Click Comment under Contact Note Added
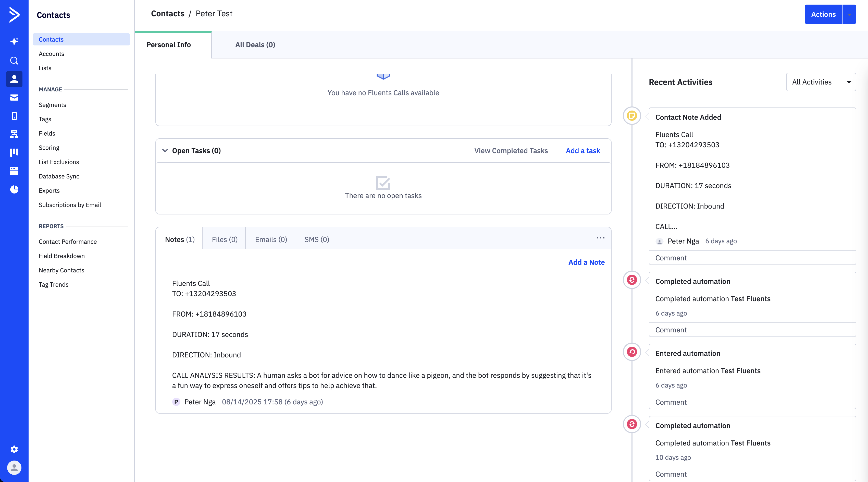868x482 pixels. 671,258
